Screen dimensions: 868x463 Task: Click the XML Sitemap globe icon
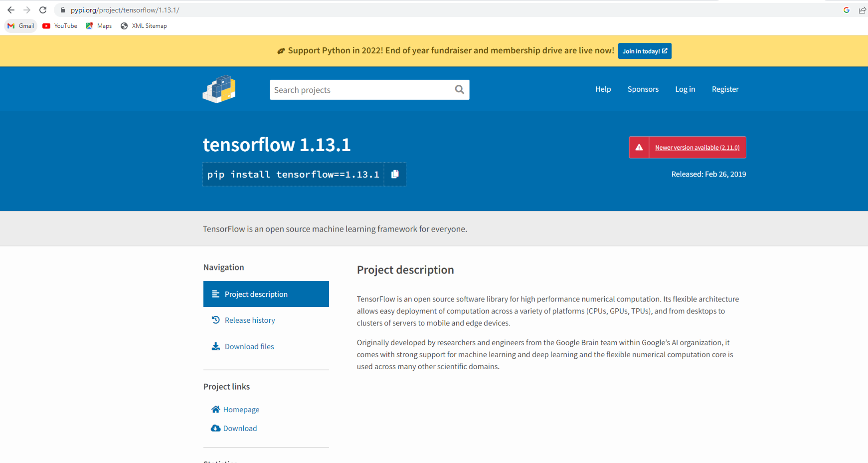[124, 26]
